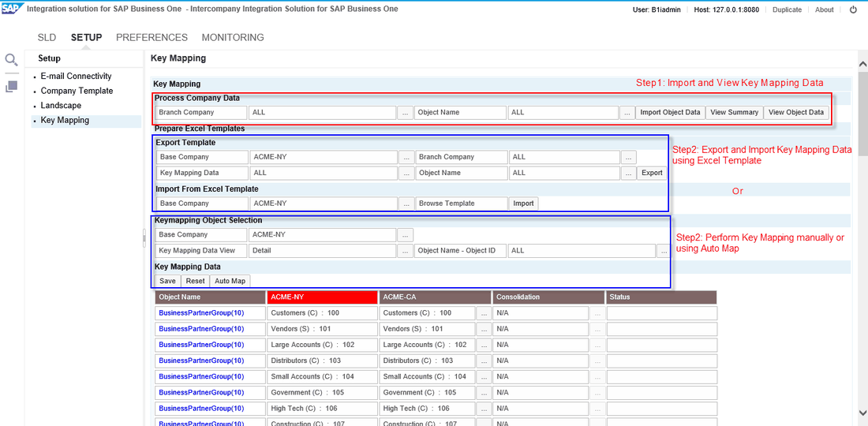
Task: Click the Export button
Action: (x=652, y=173)
